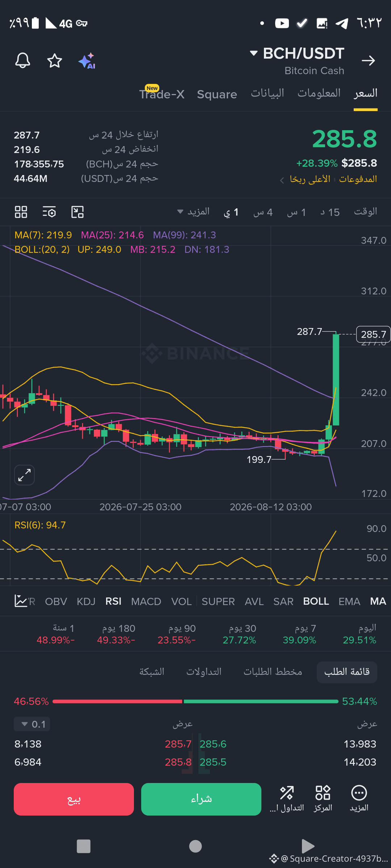Select the Order Book tab
Viewport: 391px width, 868px height.
pyautogui.click(x=347, y=672)
